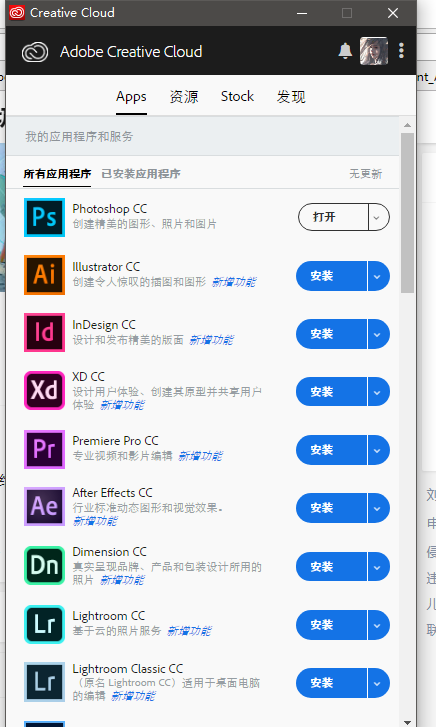Expand the Lightroom Classic CC install options dropdown
Viewport: 436px width, 727px height.
coord(378,683)
